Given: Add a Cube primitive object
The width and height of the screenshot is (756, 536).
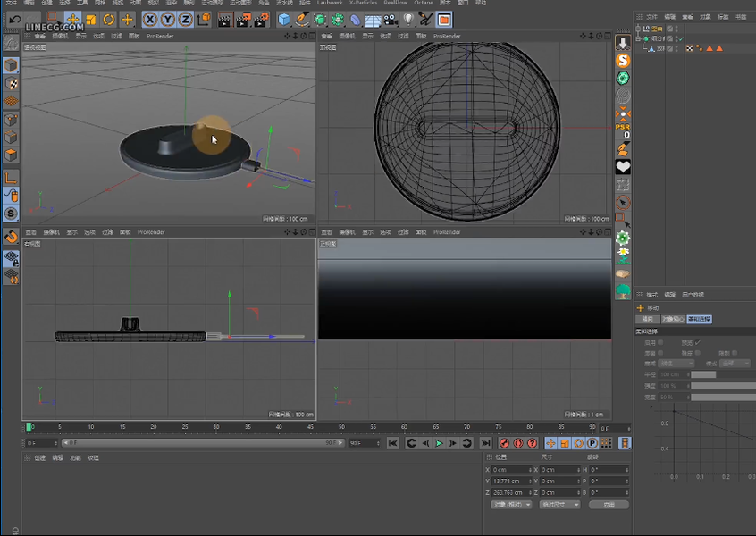Looking at the screenshot, I should coord(284,19).
